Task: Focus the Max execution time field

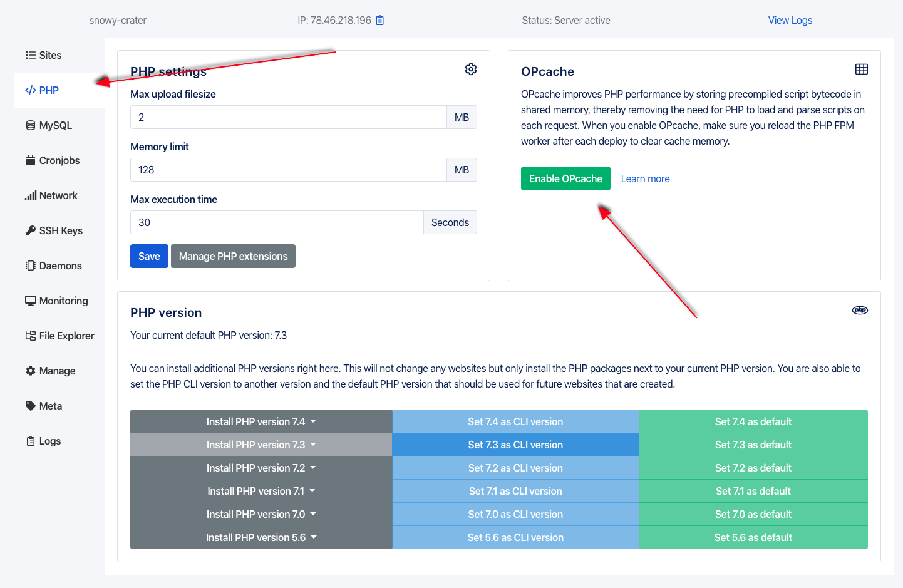Action: point(277,222)
